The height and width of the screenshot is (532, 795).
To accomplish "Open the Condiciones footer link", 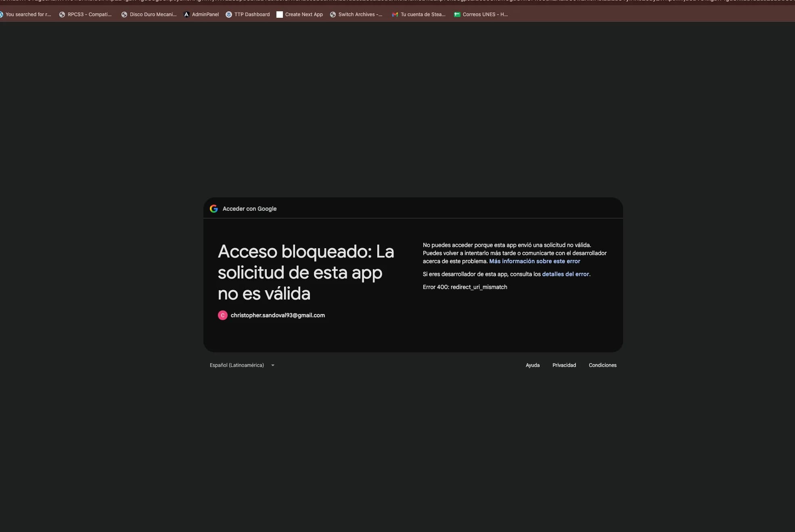I will click(603, 365).
